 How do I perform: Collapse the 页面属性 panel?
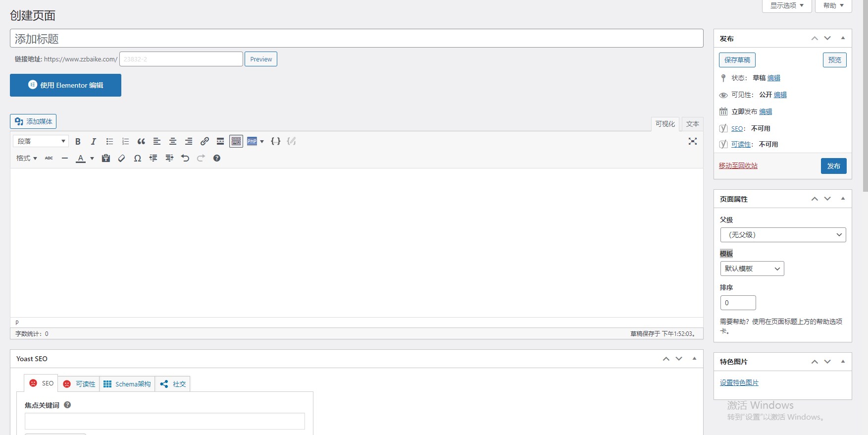843,199
